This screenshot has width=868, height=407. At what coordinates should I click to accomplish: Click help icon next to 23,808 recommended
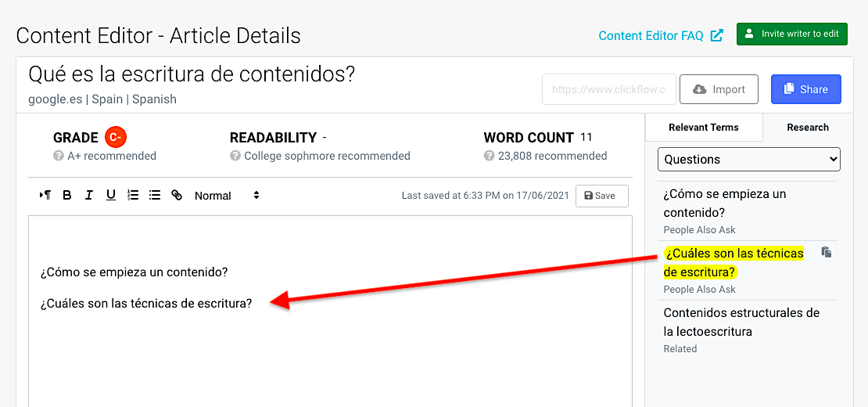pos(490,157)
